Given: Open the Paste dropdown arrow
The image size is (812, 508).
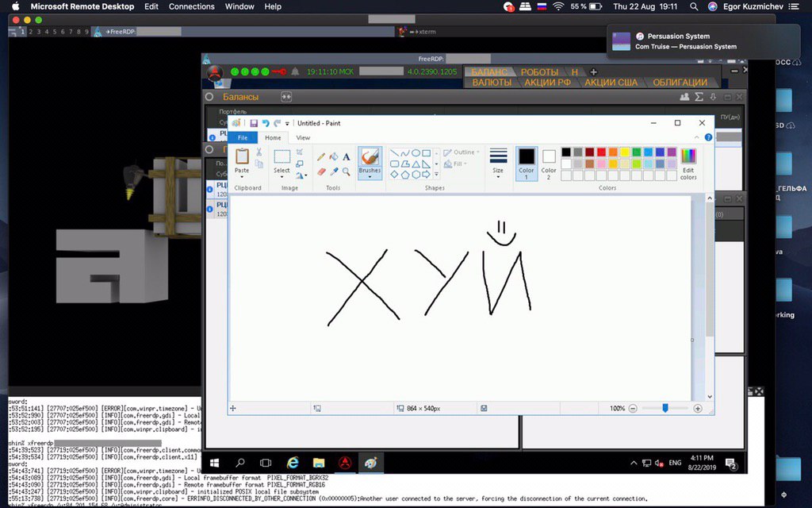Looking at the screenshot, I should (x=242, y=177).
